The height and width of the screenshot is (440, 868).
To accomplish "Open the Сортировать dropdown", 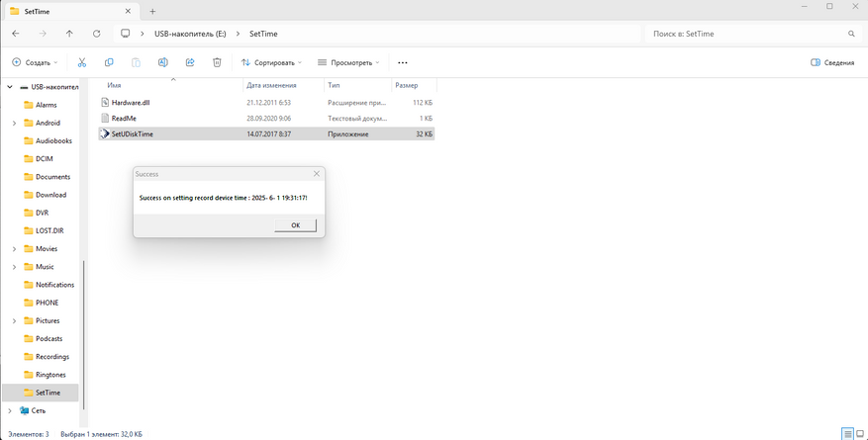I will [271, 62].
